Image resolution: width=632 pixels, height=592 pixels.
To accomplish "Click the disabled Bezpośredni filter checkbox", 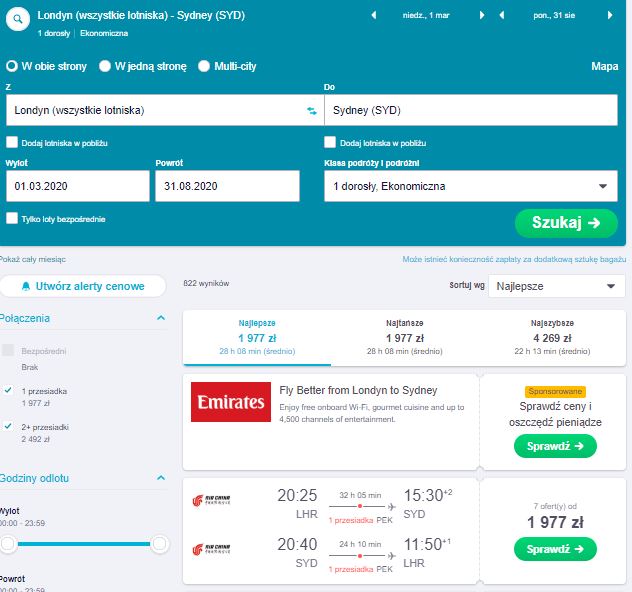I will pos(8,350).
